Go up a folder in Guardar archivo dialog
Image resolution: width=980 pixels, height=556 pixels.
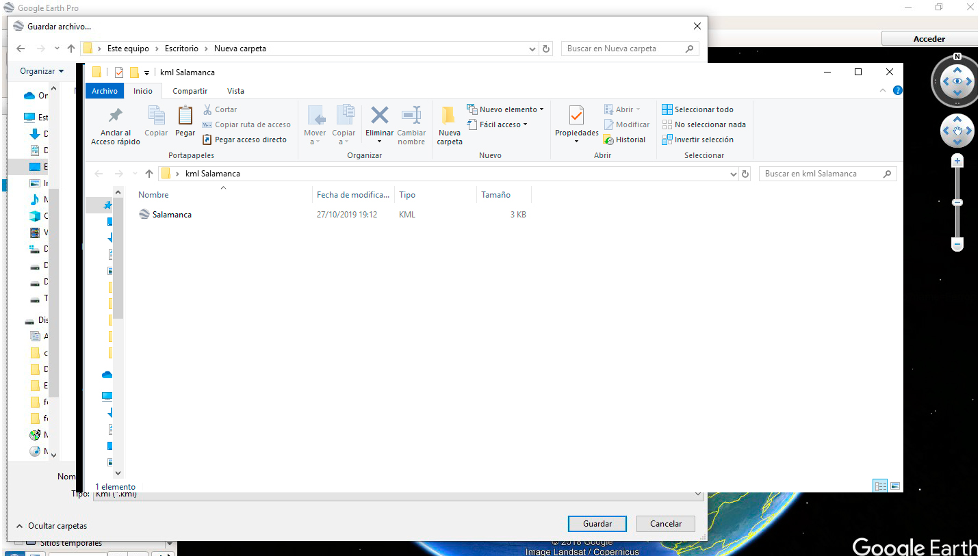click(x=71, y=49)
